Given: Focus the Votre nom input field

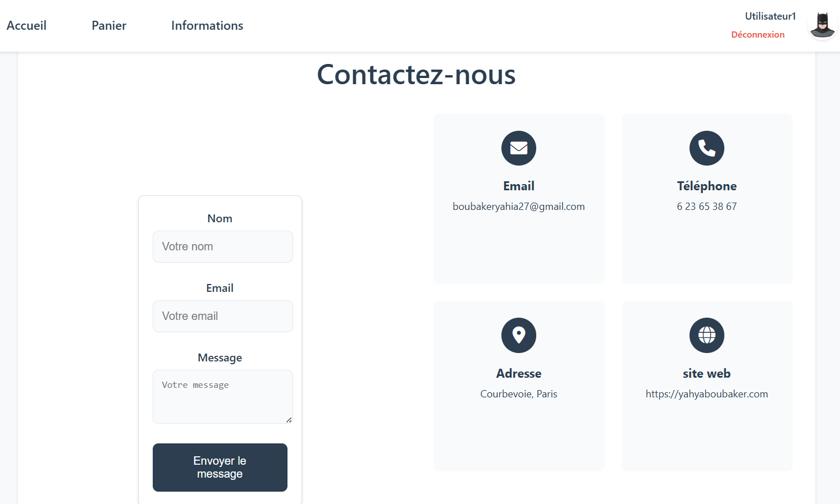Looking at the screenshot, I should point(222,246).
